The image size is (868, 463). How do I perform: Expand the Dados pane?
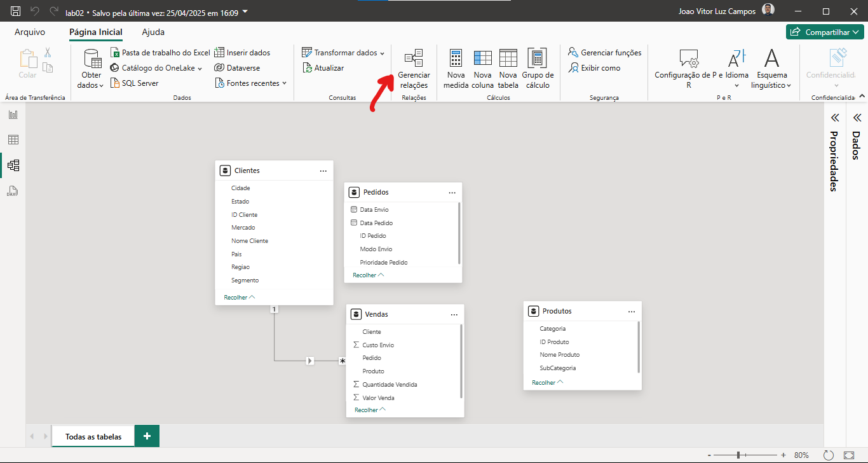[857, 118]
